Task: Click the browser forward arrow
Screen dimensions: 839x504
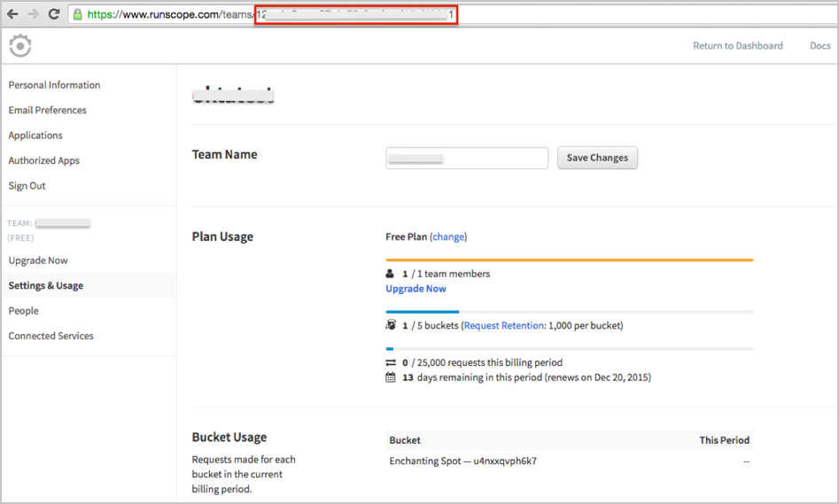Action: click(x=33, y=14)
